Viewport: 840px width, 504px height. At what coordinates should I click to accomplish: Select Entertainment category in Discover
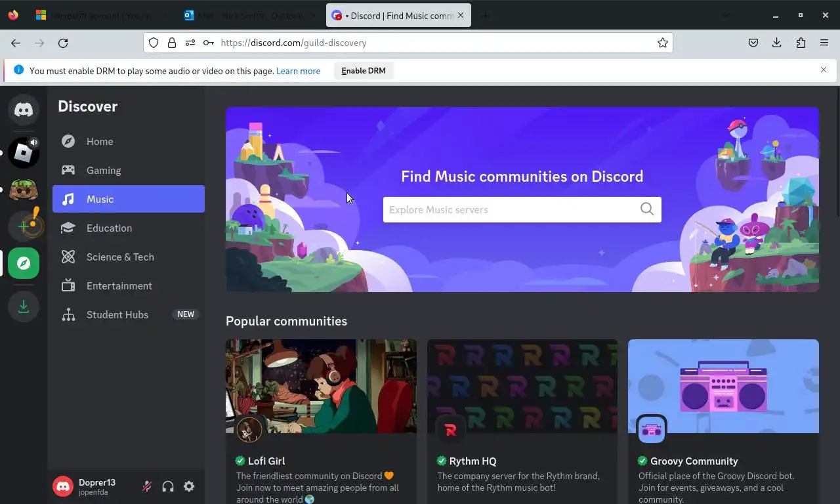129,285
